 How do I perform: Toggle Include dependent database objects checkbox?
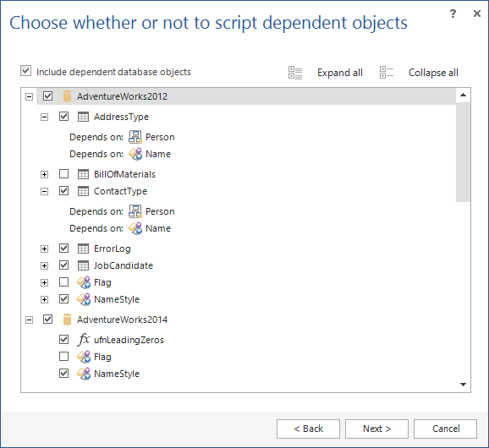[x=26, y=71]
